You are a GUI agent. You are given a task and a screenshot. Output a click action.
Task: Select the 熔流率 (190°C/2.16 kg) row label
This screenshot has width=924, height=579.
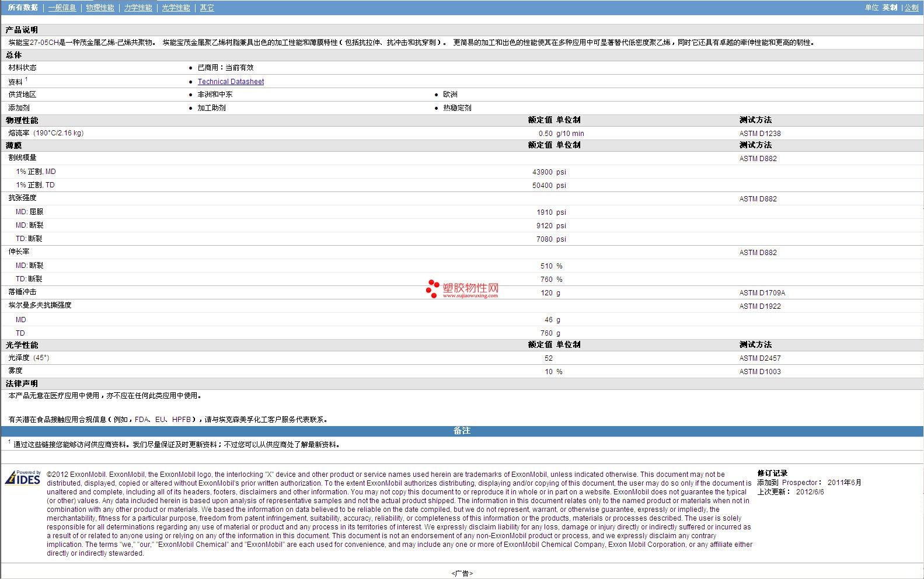46,133
